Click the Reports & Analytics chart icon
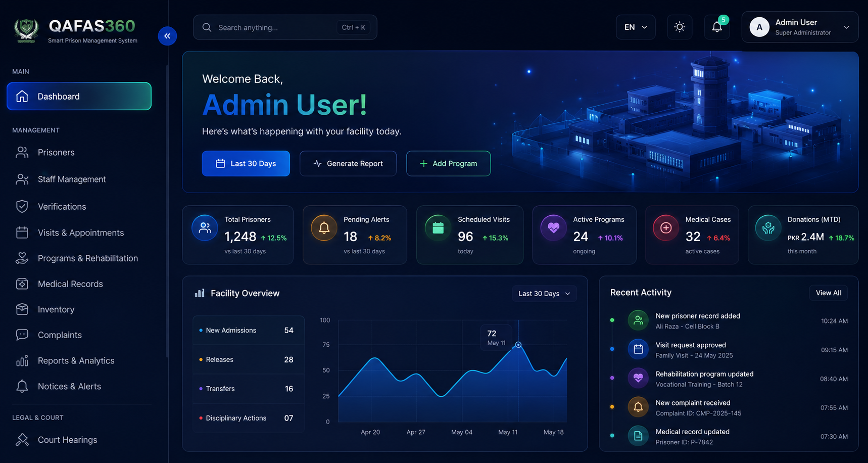 coord(22,360)
